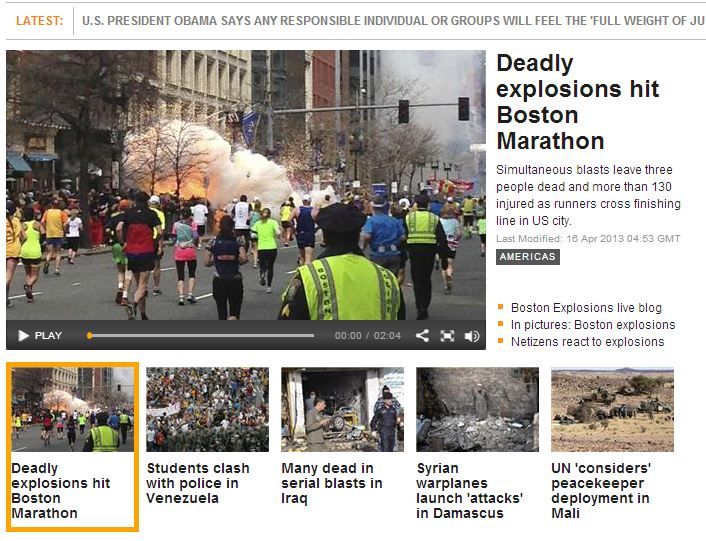Open Netizens react to explosions link
The image size is (706, 541).
coord(587,342)
